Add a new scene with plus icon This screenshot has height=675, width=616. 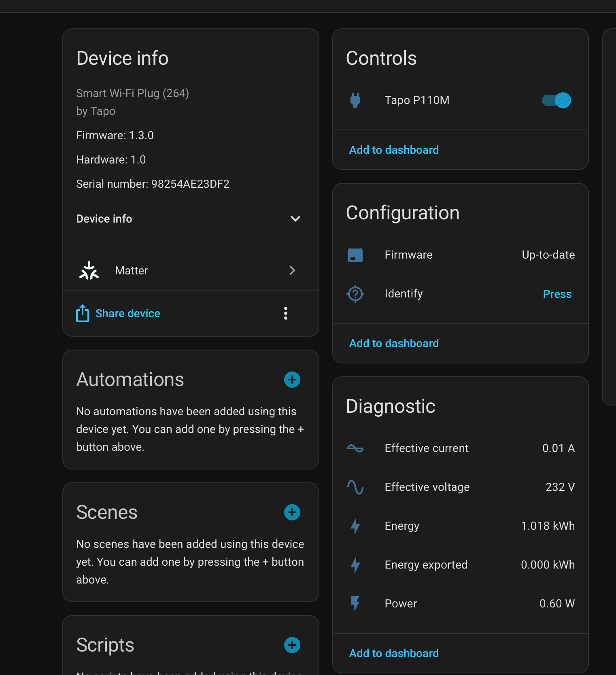[x=292, y=512]
